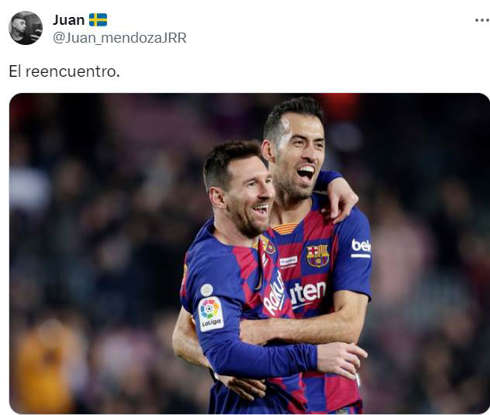
Task: Click the beko logo on the sleeve
Action: 361,248
